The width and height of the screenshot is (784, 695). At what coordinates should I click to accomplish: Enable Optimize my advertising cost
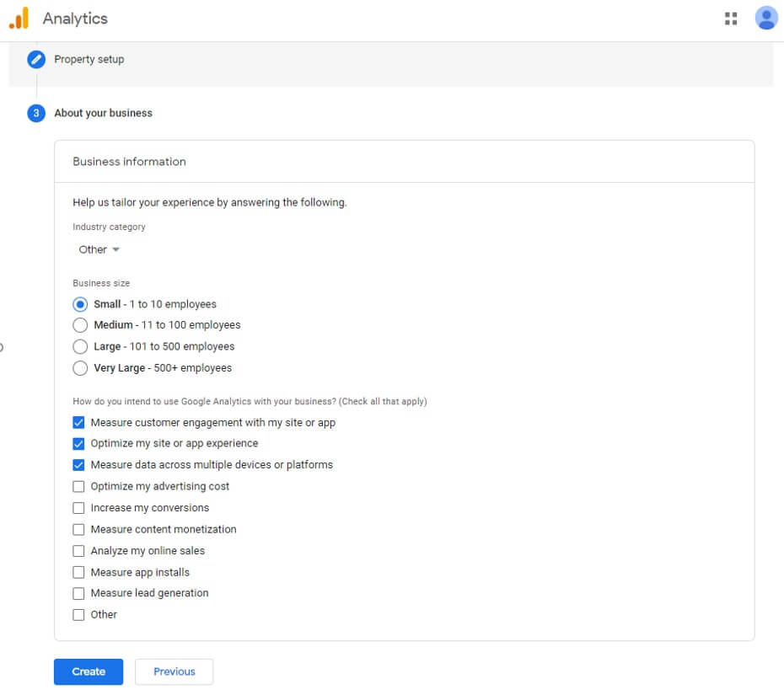tap(78, 486)
